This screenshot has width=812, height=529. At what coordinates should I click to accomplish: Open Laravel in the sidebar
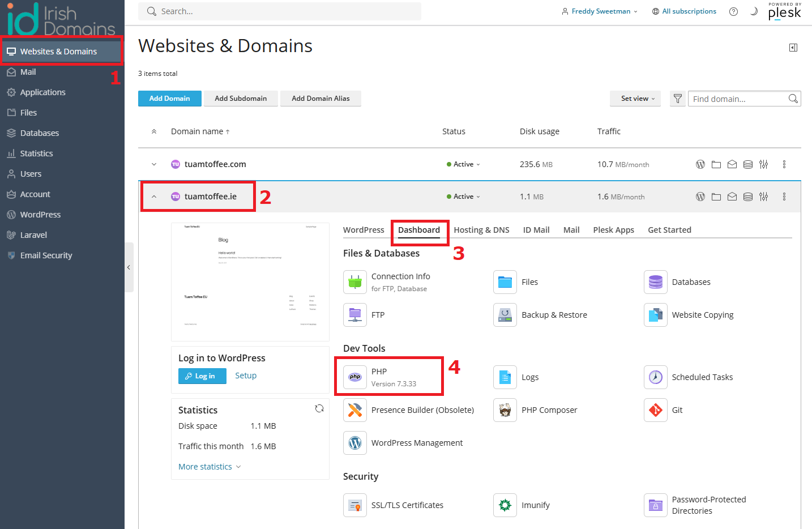pyautogui.click(x=62, y=235)
